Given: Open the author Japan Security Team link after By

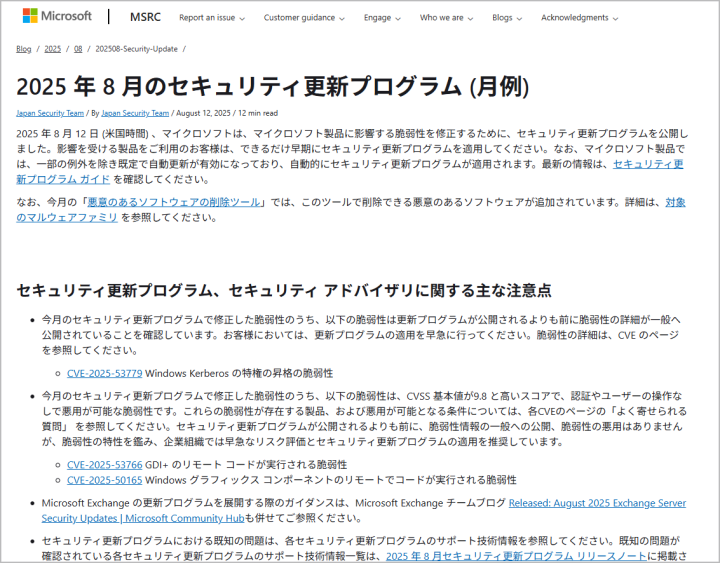Looking at the screenshot, I should click(135, 113).
